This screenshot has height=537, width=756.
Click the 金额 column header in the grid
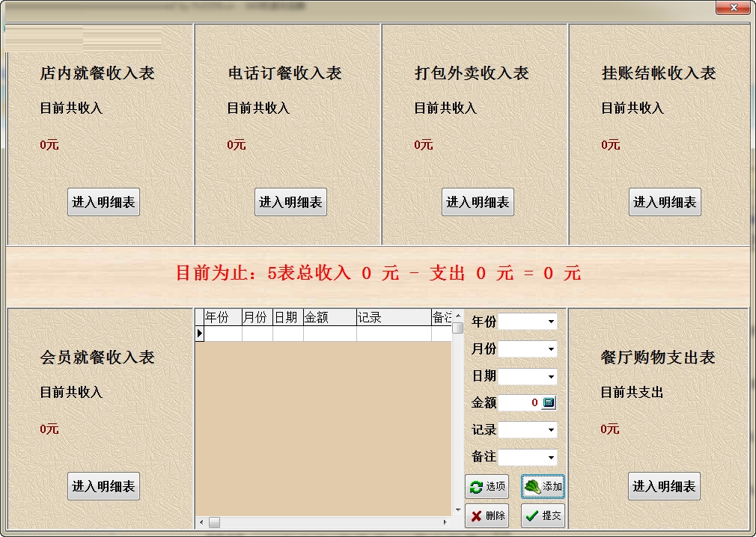point(330,317)
